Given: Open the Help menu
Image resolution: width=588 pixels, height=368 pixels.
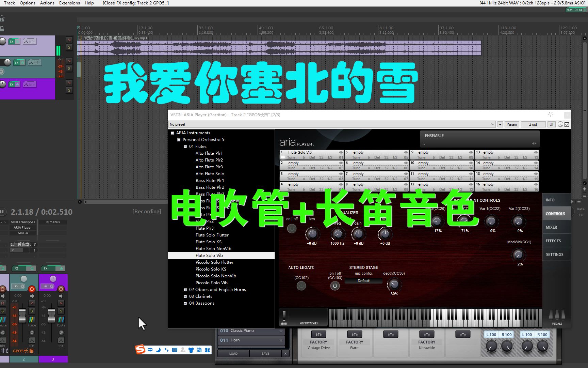Looking at the screenshot, I should [89, 3].
